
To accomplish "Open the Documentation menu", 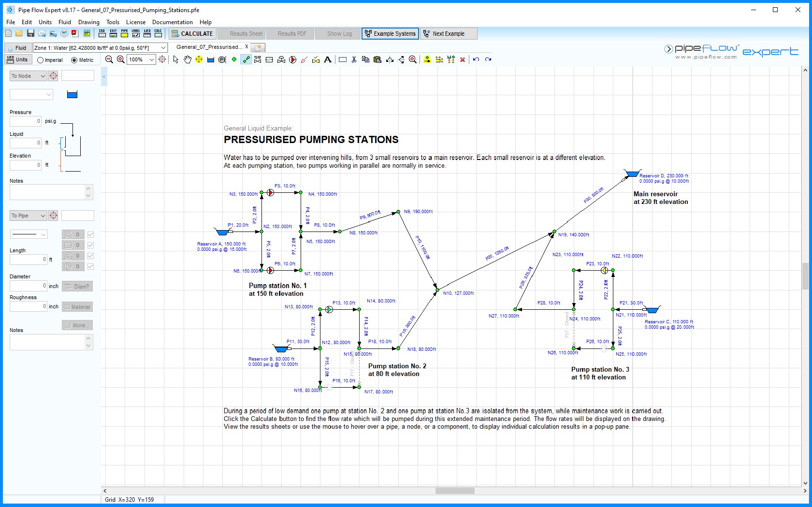I will tap(172, 22).
